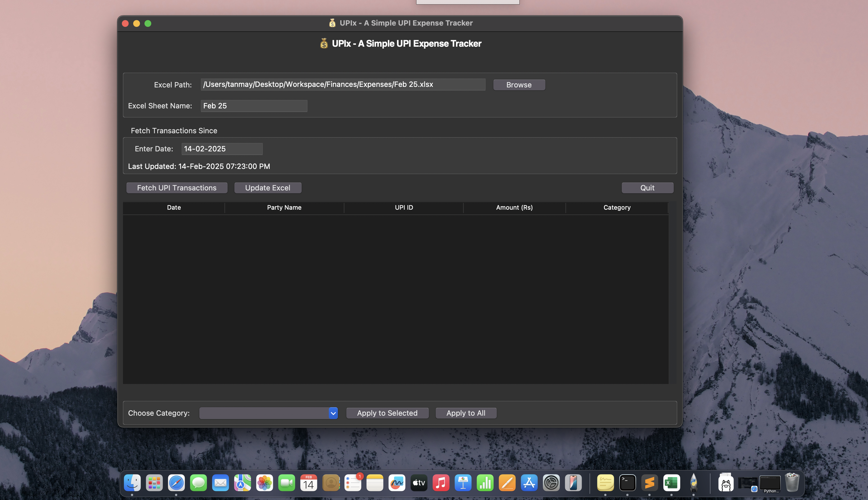Open Messages from the dock
The height and width of the screenshot is (500, 868).
tap(198, 483)
